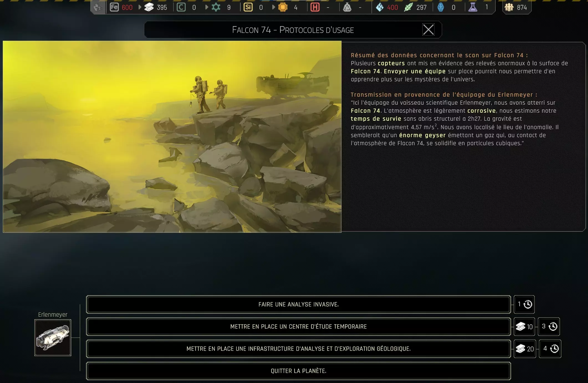Click the resource cubes icon at bar start
Image resolution: width=588 pixels, height=383 pixels.
98,7
